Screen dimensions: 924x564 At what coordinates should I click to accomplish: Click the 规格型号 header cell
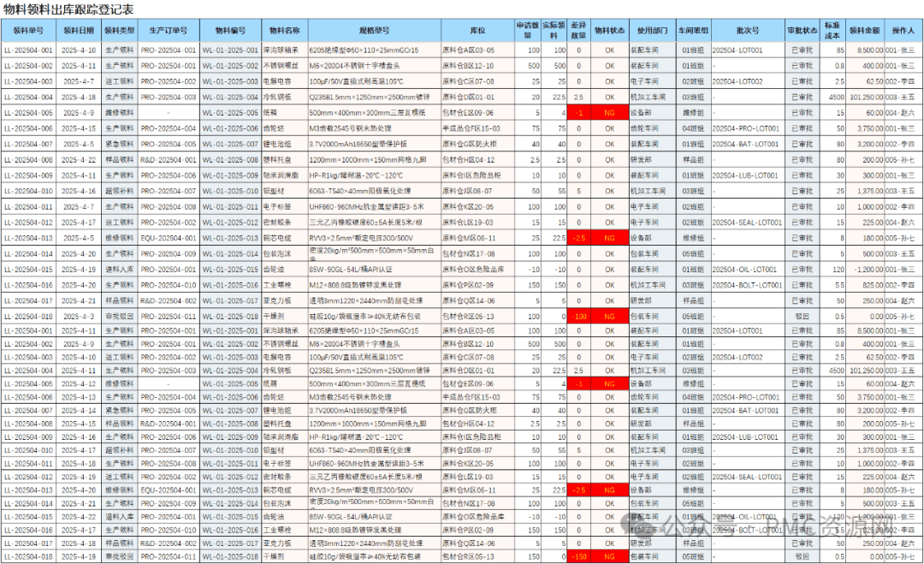[374, 31]
